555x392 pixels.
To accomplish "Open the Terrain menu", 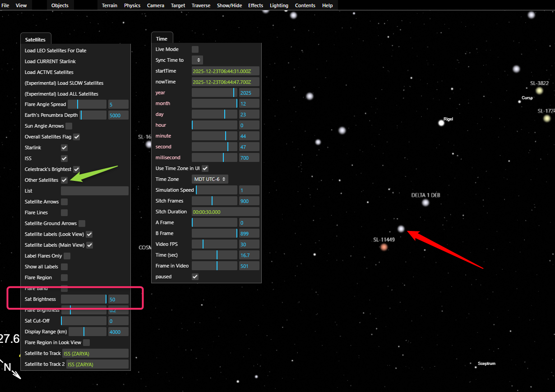I will pos(109,5).
